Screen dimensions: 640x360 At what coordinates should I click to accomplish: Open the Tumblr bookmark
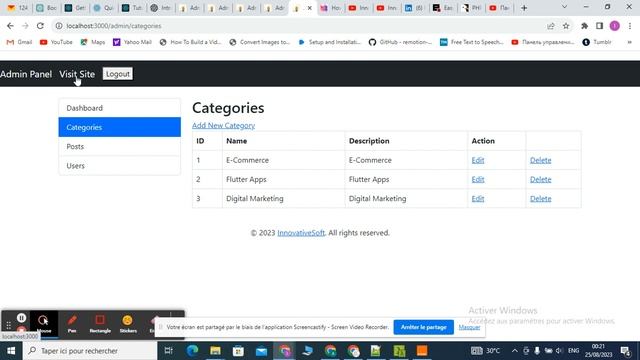tap(597, 42)
